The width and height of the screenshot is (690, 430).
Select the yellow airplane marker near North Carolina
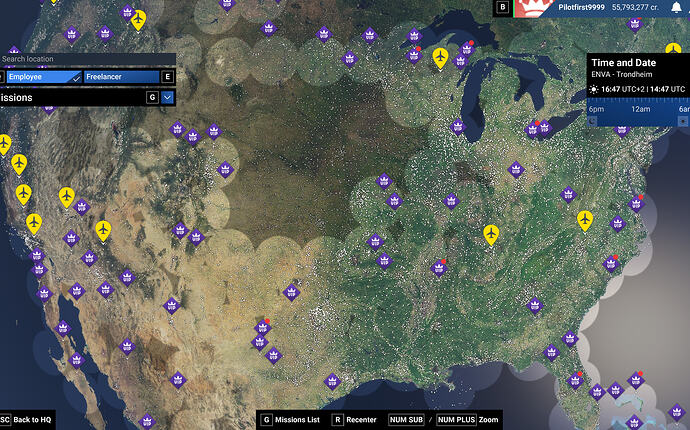point(584,220)
